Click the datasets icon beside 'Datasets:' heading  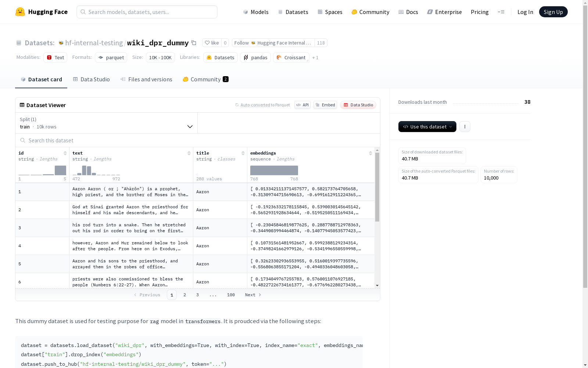coord(19,43)
